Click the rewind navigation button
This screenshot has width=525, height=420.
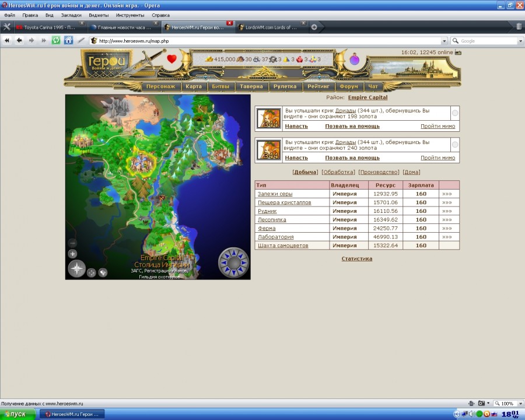[7, 40]
